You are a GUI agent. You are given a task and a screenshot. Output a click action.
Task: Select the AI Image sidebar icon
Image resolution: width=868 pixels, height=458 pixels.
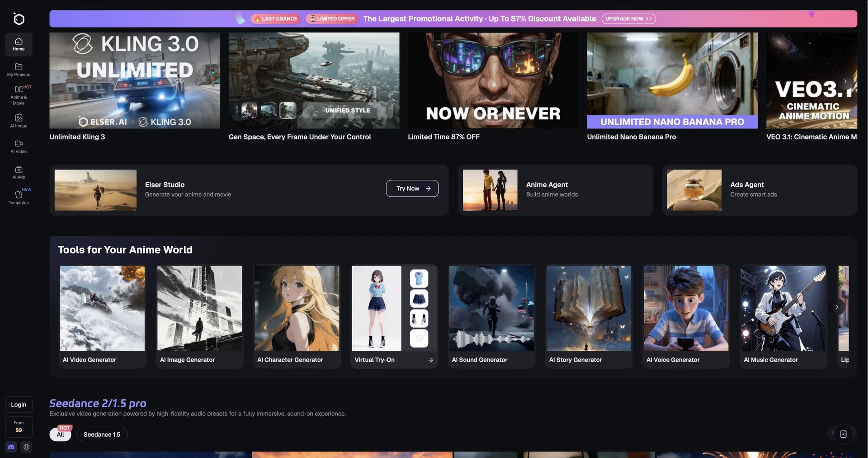coord(19,121)
